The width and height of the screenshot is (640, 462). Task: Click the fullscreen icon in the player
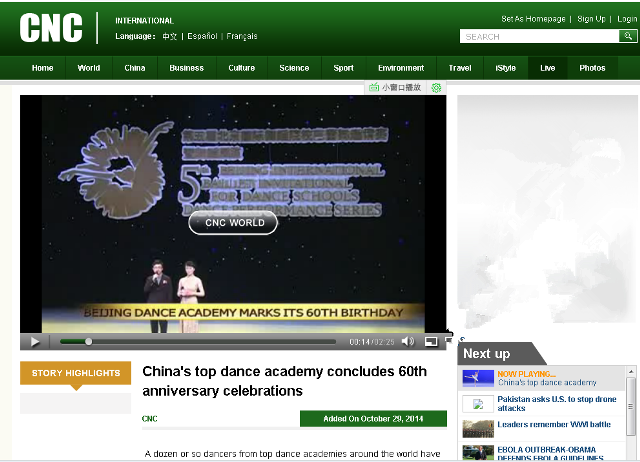[x=448, y=340]
